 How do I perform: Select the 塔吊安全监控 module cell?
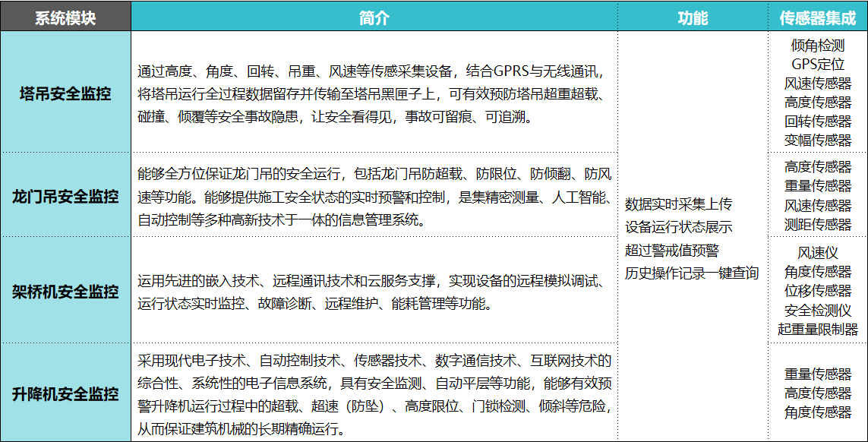click(x=65, y=94)
